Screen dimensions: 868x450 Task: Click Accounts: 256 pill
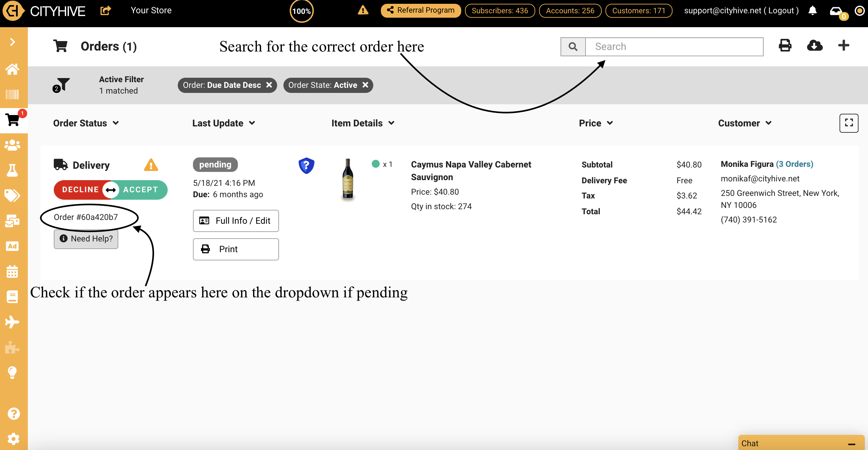click(x=570, y=11)
